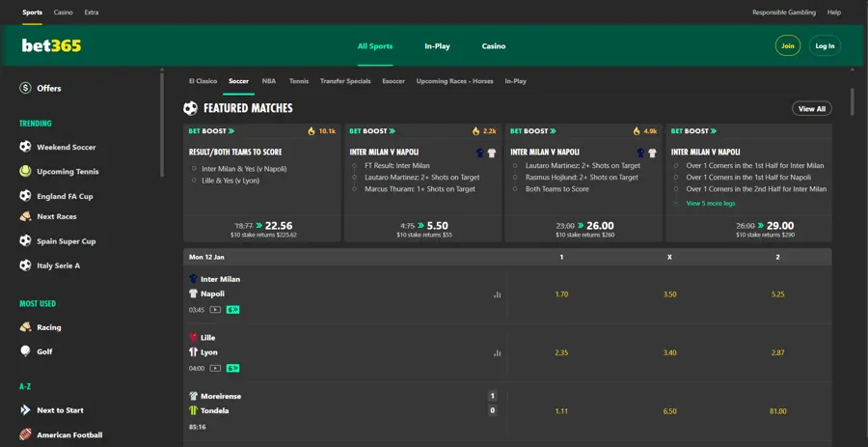
Task: Click England FA Cup soccer icon
Action: pyautogui.click(x=25, y=196)
